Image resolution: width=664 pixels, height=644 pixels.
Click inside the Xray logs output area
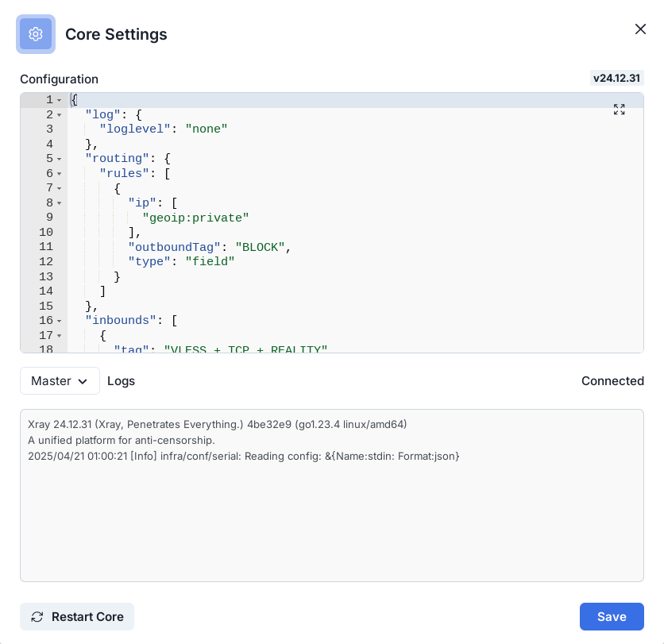coord(331,516)
